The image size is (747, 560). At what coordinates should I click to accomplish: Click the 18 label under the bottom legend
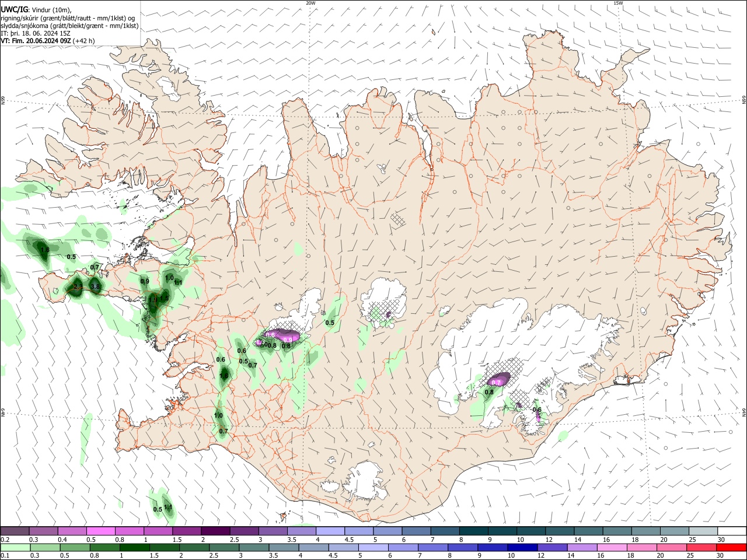(630, 556)
